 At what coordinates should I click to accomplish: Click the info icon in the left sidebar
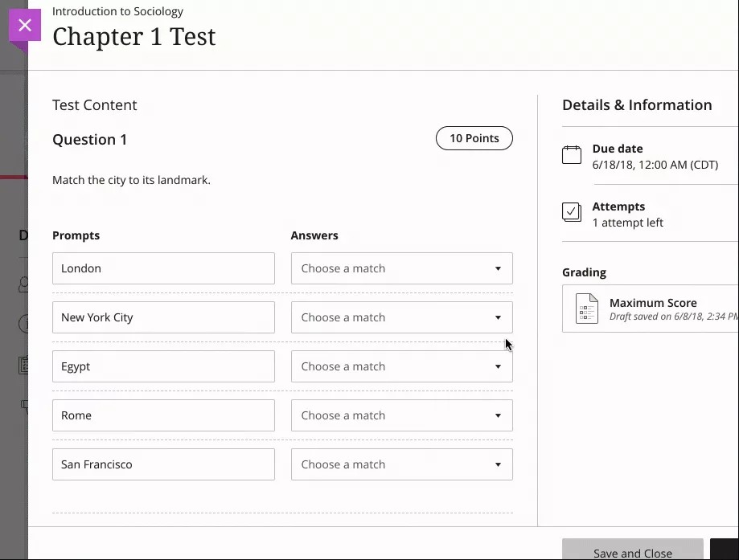tap(24, 325)
